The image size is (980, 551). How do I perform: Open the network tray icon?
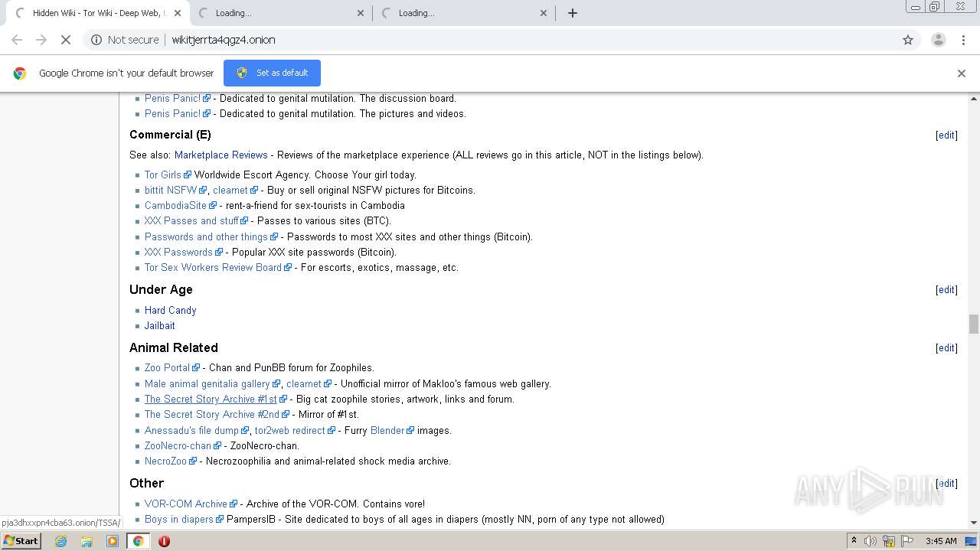coord(889,541)
